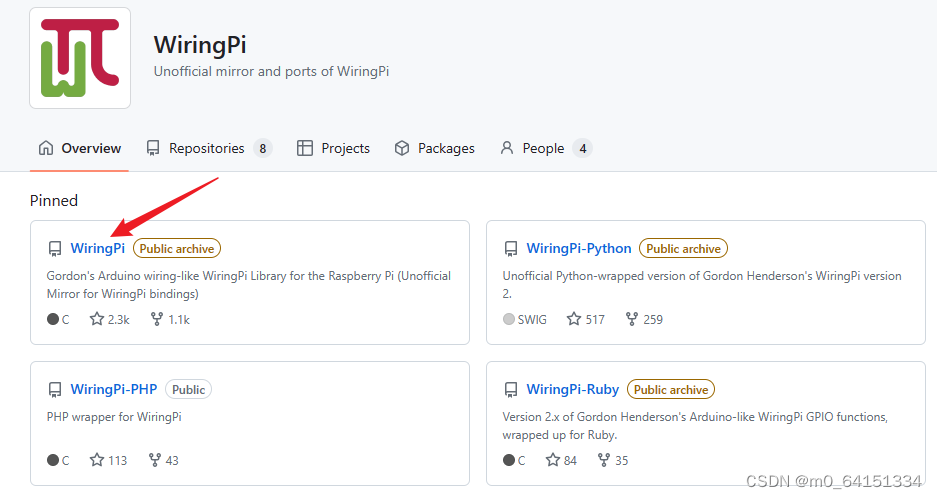Viewport: 937px width, 499px height.
Task: Open the WiringPi-Ruby repository link
Action: tap(573, 389)
